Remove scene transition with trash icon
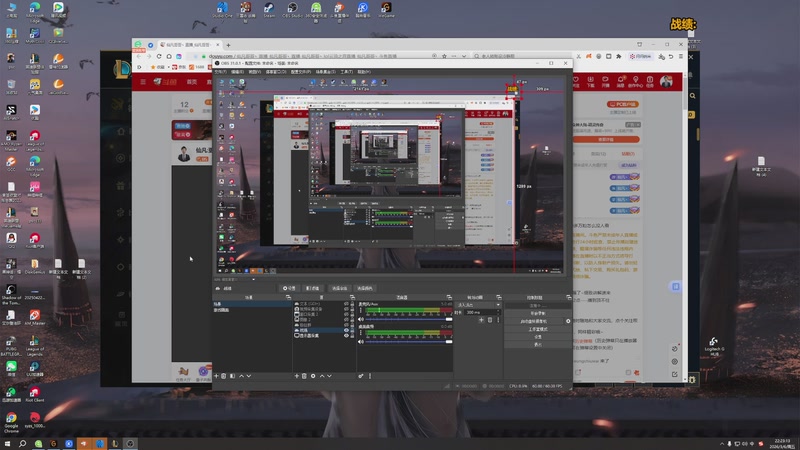This screenshot has height=450, width=800. [490, 320]
